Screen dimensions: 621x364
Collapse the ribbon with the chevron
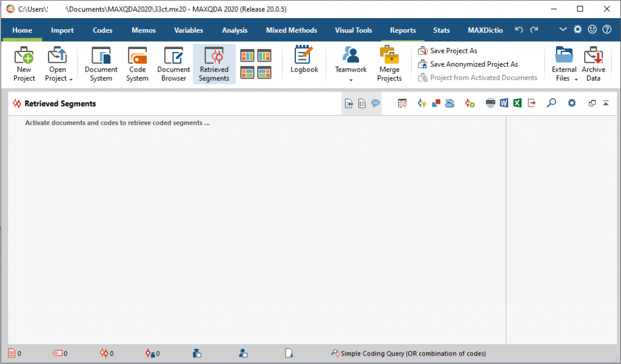563,29
